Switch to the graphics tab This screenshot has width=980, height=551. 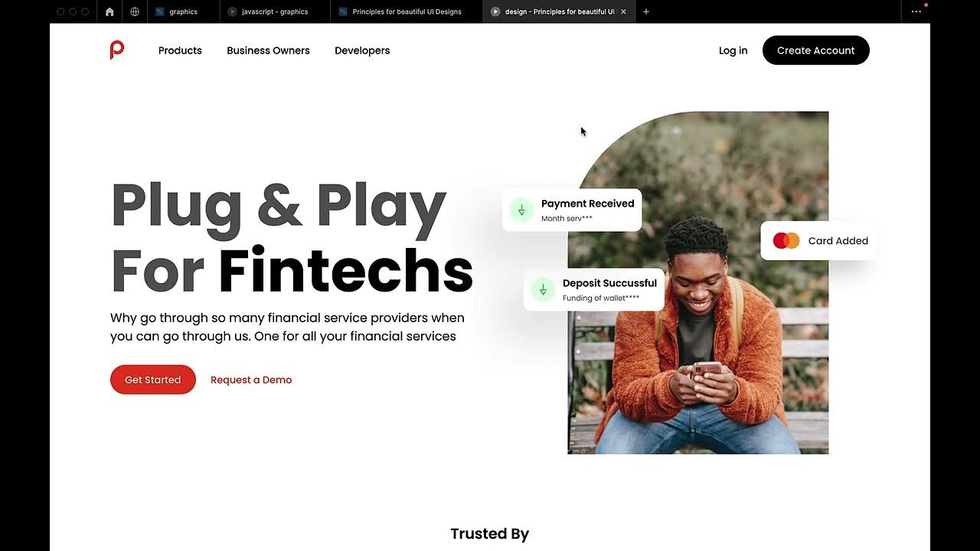coord(184,11)
